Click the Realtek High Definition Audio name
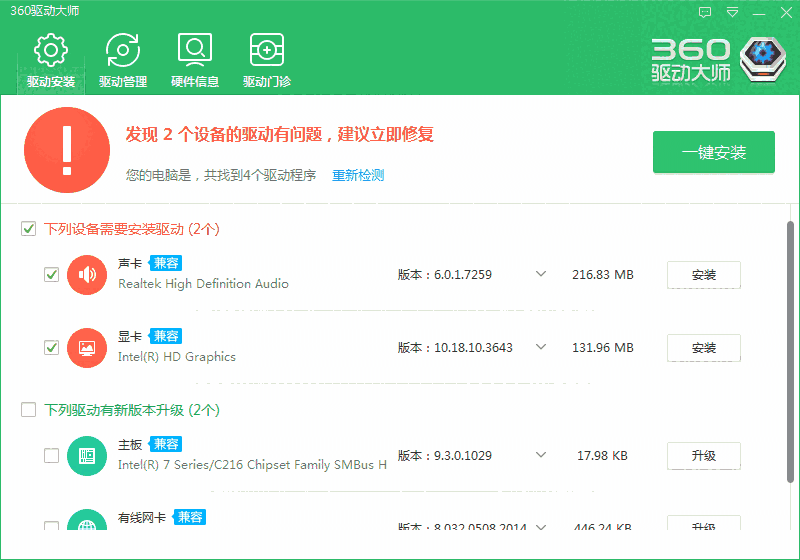Screen dimensions: 800x560 click(x=204, y=284)
